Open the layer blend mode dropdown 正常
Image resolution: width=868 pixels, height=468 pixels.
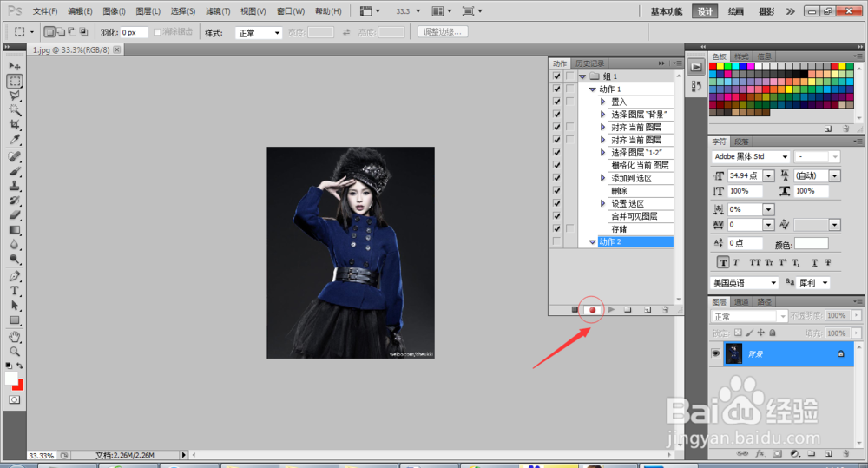click(x=748, y=316)
